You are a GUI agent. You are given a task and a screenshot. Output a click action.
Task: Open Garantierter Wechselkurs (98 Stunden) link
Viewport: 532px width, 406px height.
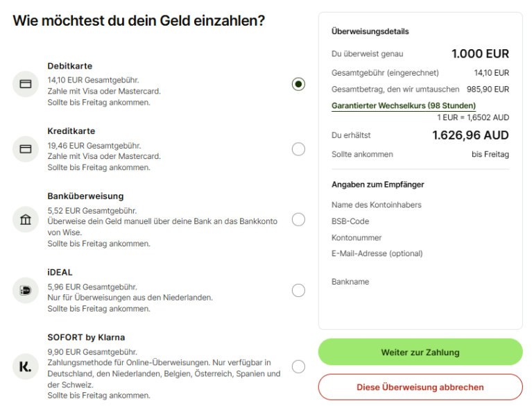click(404, 105)
